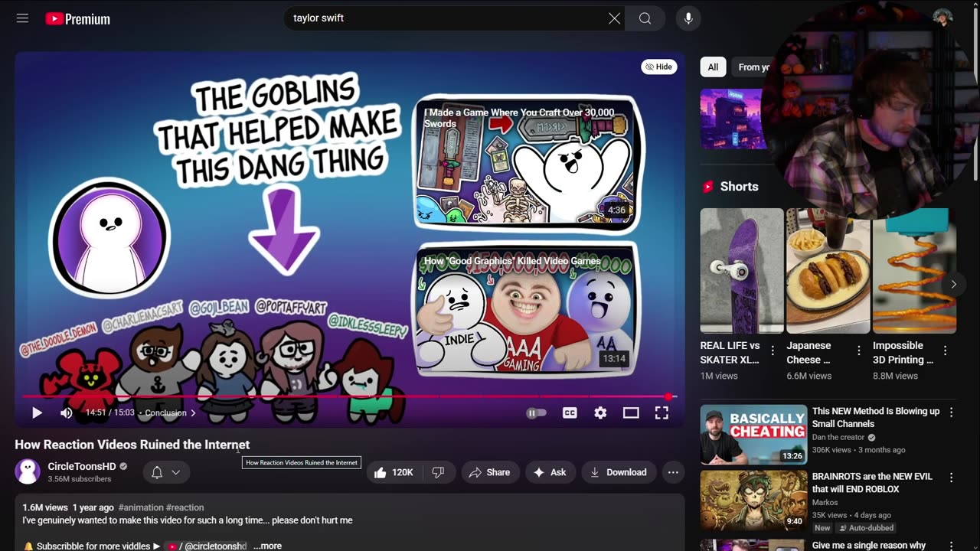Screen dimensions: 980x551
Task: Expand description with ...more
Action: click(x=267, y=546)
